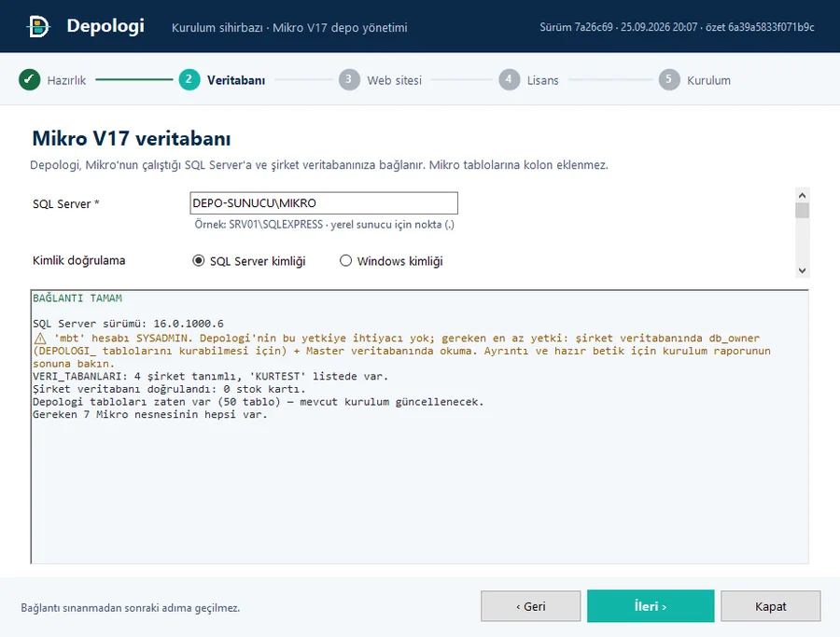Viewport: 840px width, 637px height.
Task: Click the form scrollbar up arrow
Action: click(x=802, y=195)
